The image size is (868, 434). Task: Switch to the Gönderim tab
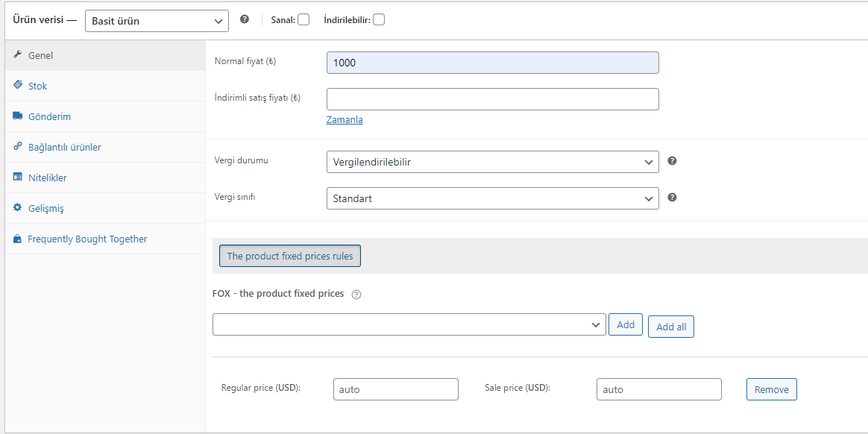(105, 117)
